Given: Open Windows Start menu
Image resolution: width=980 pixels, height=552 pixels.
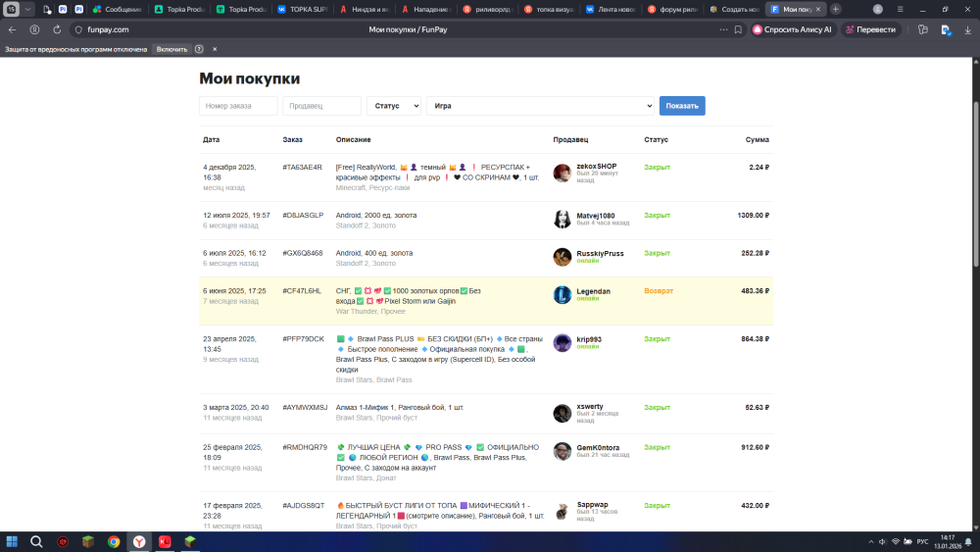Looking at the screenshot, I should tap(12, 541).
